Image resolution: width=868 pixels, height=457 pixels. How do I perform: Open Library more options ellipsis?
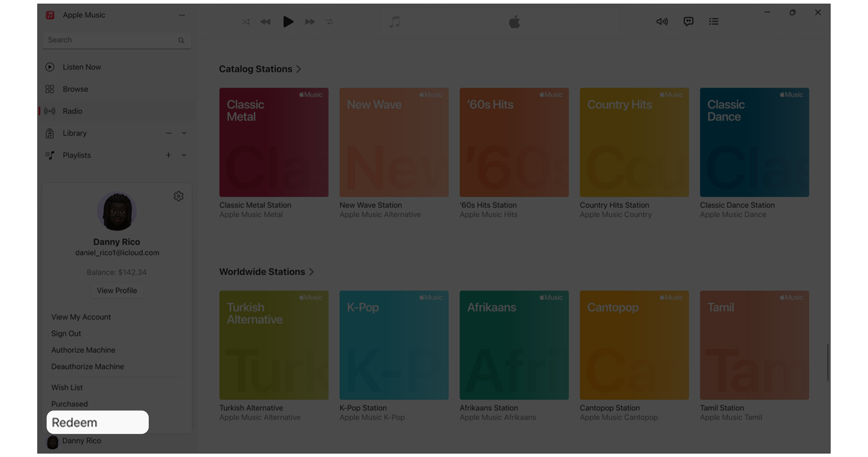pyautogui.click(x=169, y=133)
